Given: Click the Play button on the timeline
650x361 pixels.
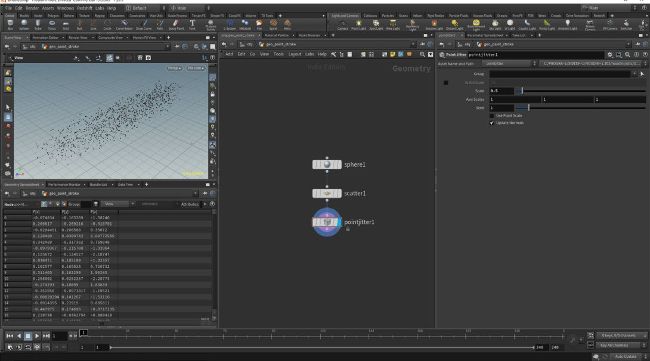Looking at the screenshot, I should tap(37, 336).
